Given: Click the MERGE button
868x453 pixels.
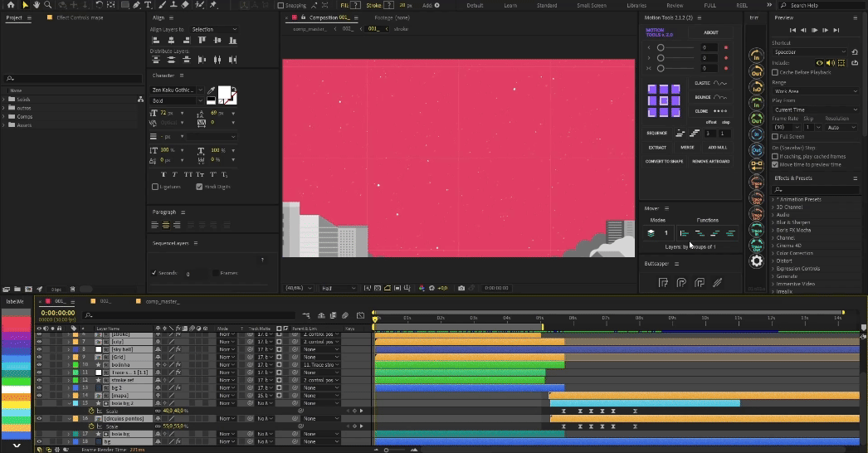Looking at the screenshot, I should (x=687, y=148).
